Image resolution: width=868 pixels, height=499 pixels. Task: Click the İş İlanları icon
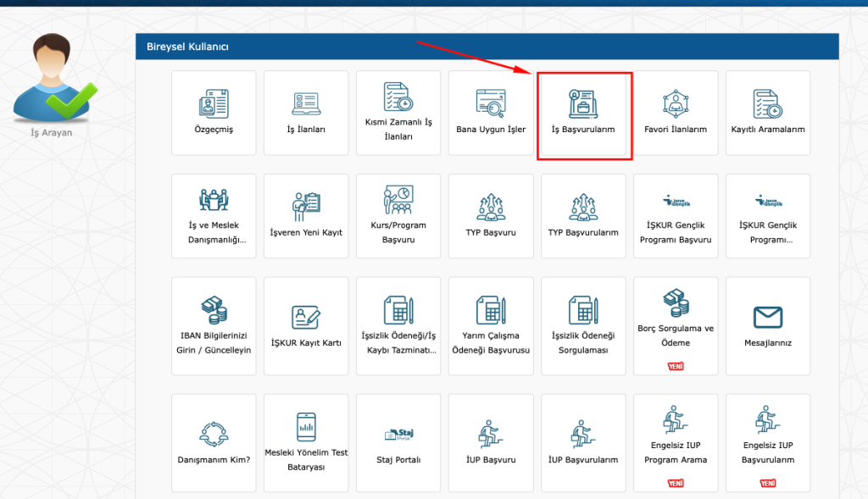coord(306,104)
